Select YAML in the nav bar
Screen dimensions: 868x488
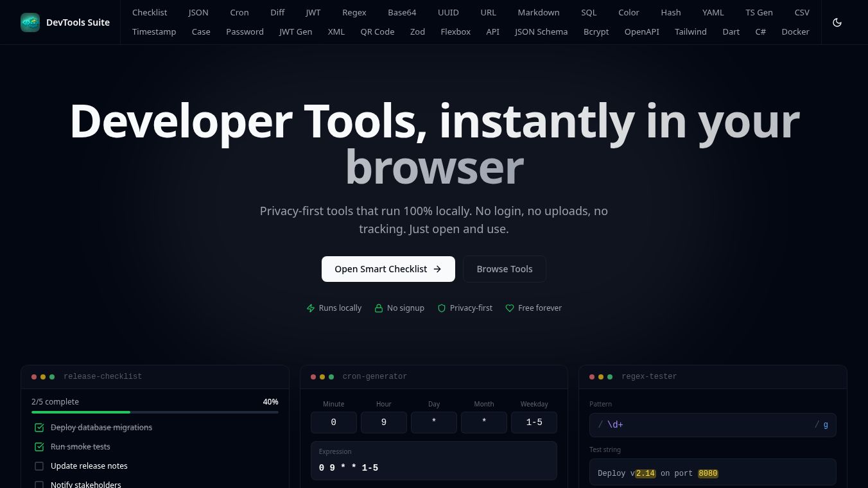[x=713, y=12]
